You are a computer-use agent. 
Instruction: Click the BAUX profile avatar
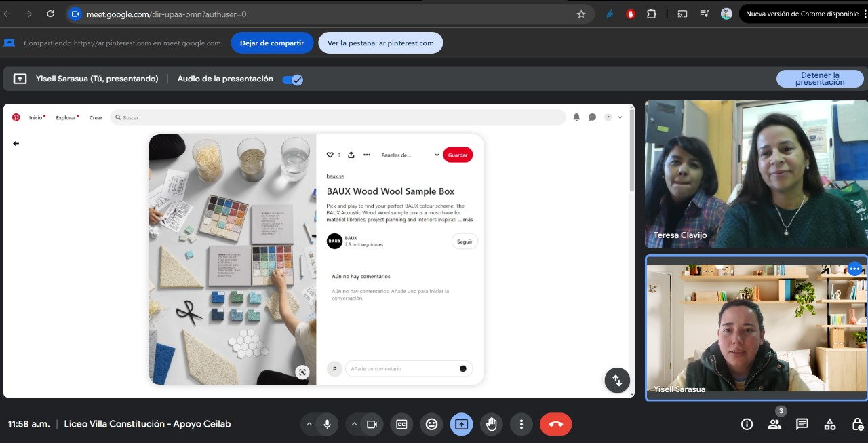pos(334,241)
